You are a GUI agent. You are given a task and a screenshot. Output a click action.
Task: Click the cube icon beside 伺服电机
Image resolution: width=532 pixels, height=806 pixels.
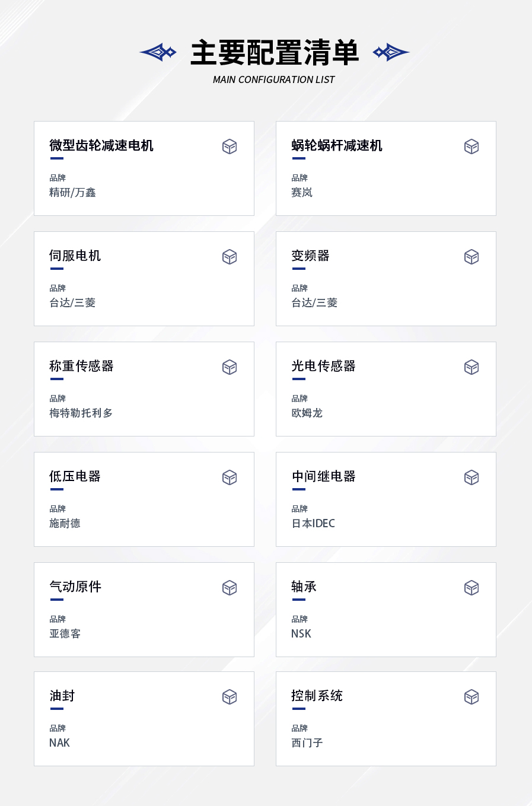[230, 257]
